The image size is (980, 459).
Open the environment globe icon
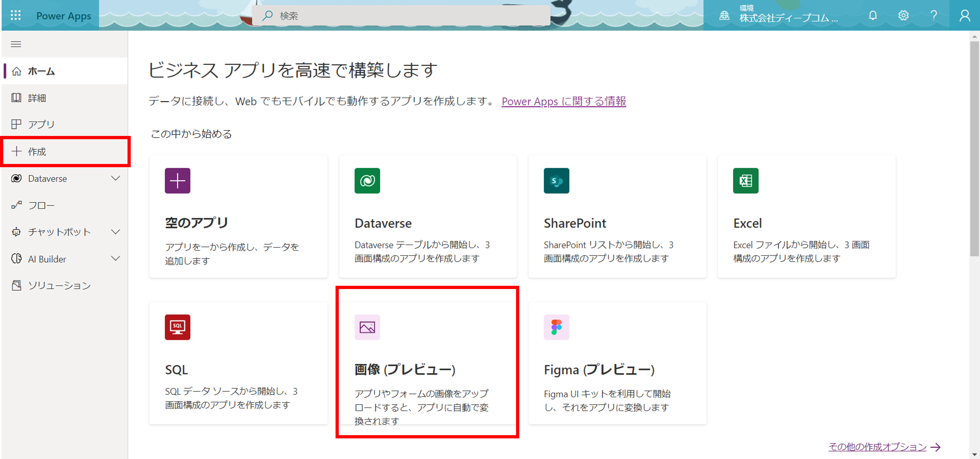pyautogui.click(x=724, y=16)
